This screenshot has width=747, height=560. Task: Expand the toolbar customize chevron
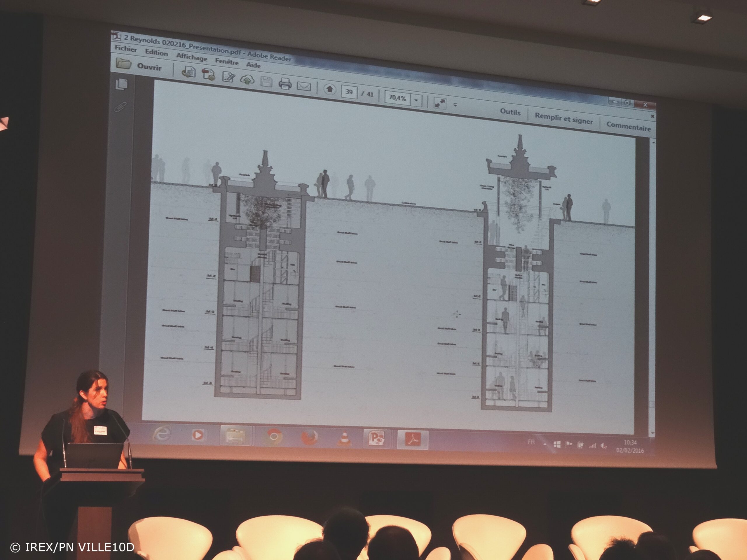click(455, 105)
